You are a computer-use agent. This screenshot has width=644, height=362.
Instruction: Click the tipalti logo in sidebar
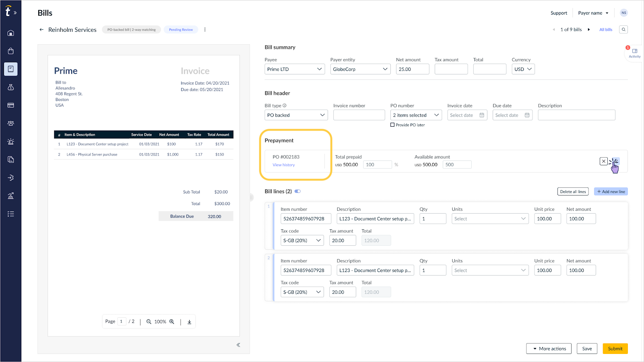(x=8, y=12)
